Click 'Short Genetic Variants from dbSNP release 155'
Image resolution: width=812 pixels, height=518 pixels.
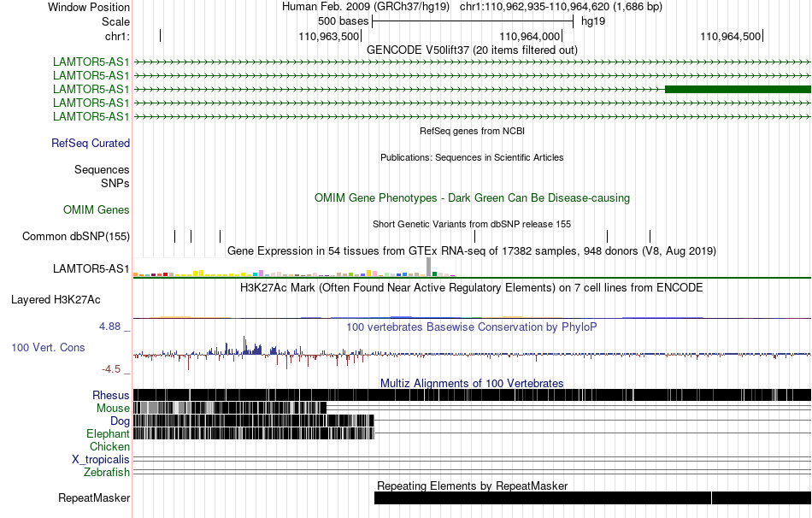click(x=472, y=224)
